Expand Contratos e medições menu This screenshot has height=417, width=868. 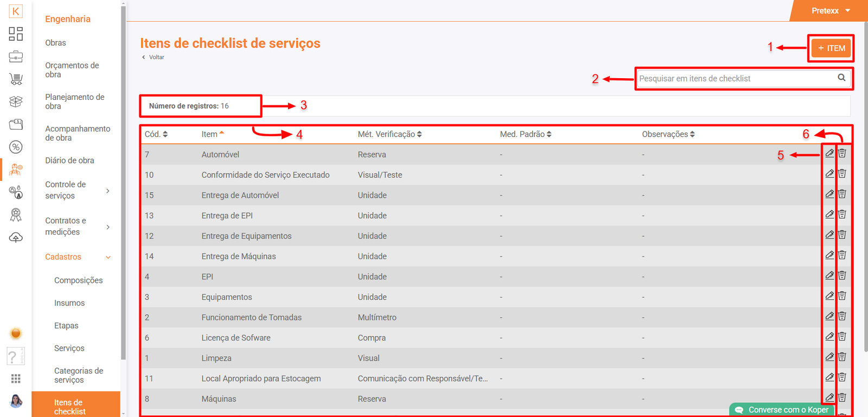[108, 227]
